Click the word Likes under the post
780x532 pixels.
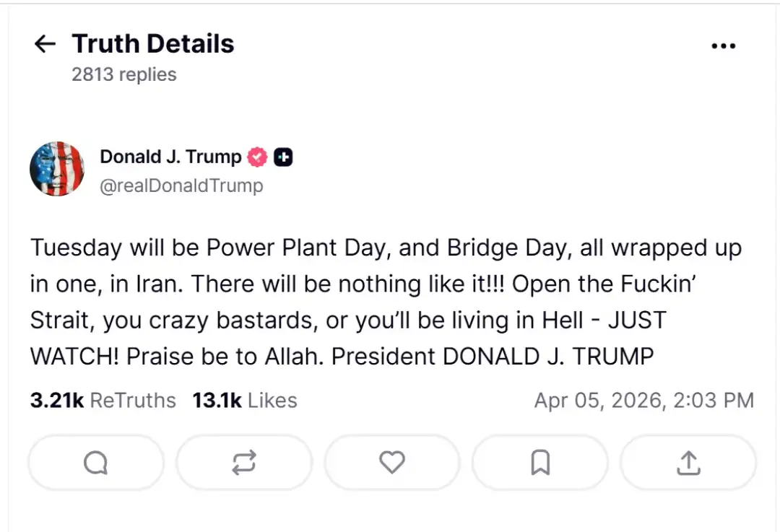click(x=272, y=400)
